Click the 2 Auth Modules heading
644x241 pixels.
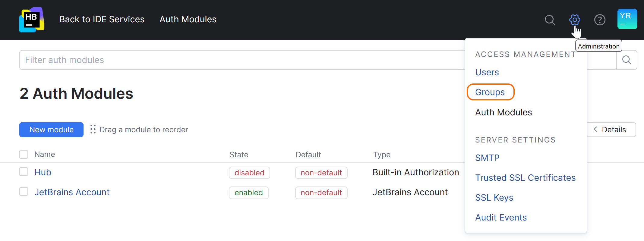coord(76,93)
